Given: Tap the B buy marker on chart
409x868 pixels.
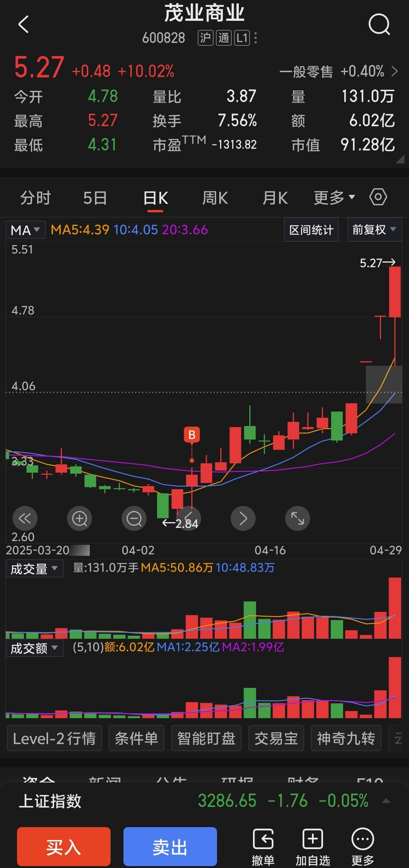Looking at the screenshot, I should tap(192, 435).
